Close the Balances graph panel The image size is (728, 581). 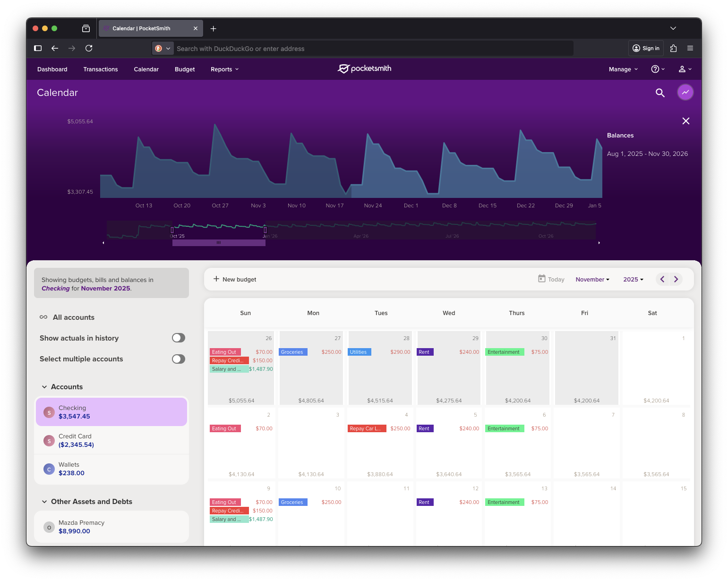point(686,121)
